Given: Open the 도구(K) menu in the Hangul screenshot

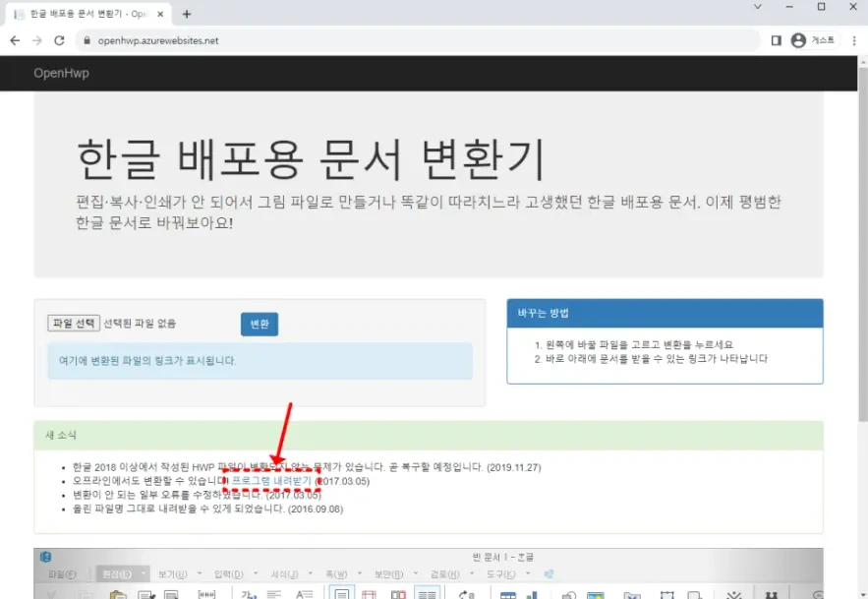Looking at the screenshot, I should pos(501,574).
